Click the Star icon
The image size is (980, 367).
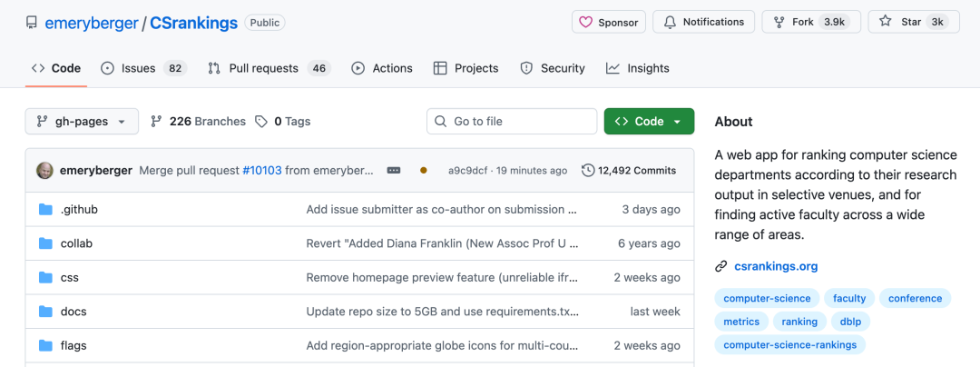[886, 23]
